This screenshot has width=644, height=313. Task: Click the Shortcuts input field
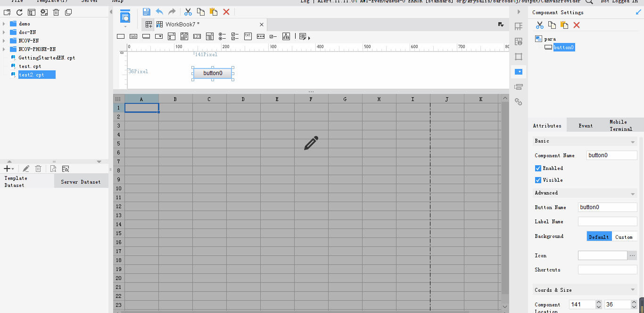tap(608, 270)
